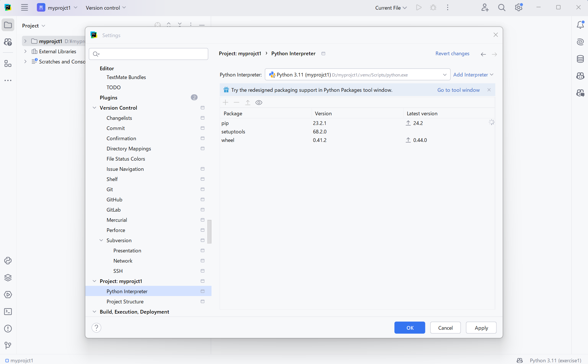Select Project Structure settings page
Image resolution: width=588 pixels, height=364 pixels.
tap(125, 301)
